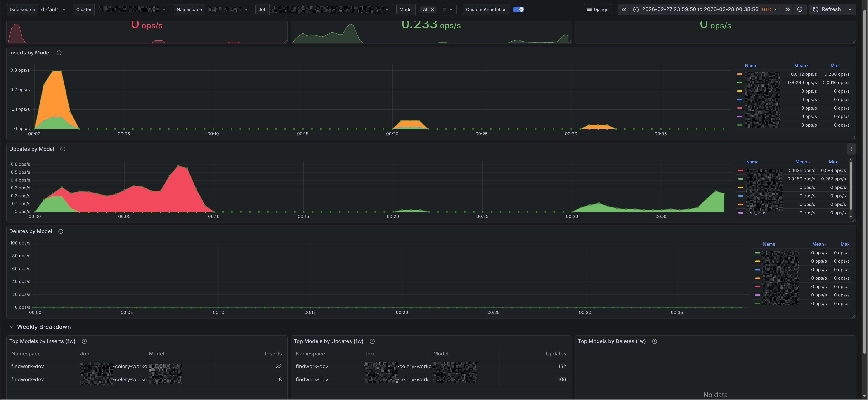Click the orange series swatch in Inserts legend
The height and width of the screenshot is (400, 868).
(739, 74)
